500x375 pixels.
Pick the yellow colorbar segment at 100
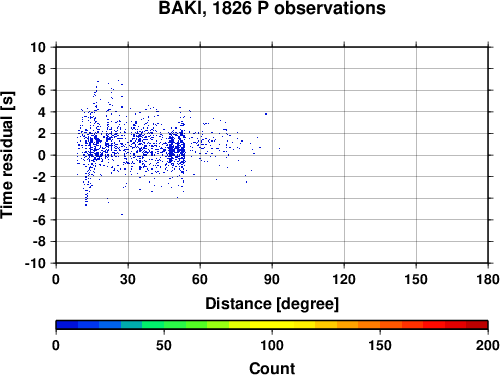(x=272, y=325)
